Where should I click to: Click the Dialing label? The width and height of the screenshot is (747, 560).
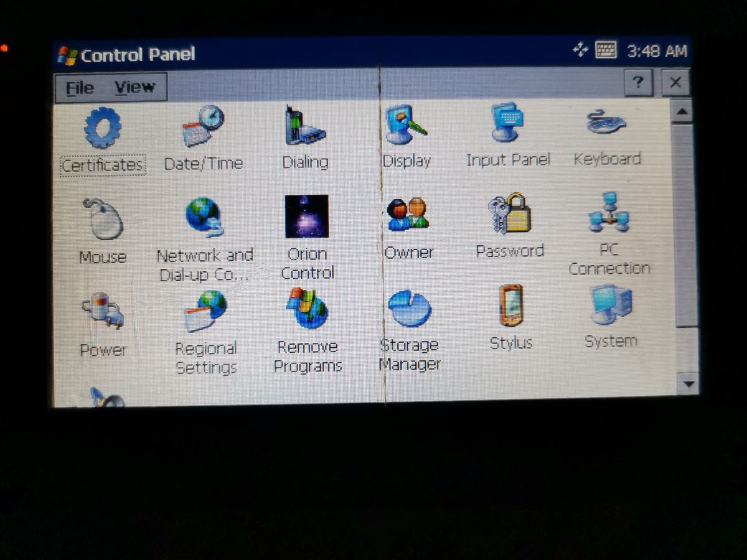[305, 162]
